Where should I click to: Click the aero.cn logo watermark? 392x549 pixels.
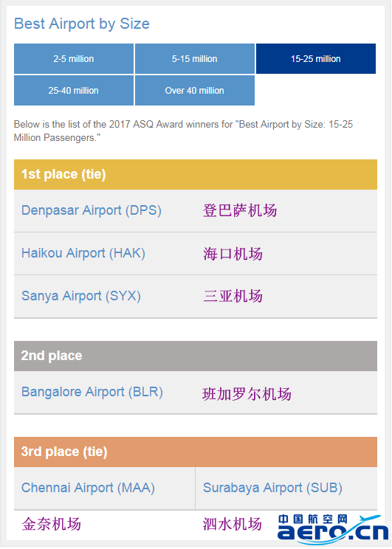click(x=333, y=529)
